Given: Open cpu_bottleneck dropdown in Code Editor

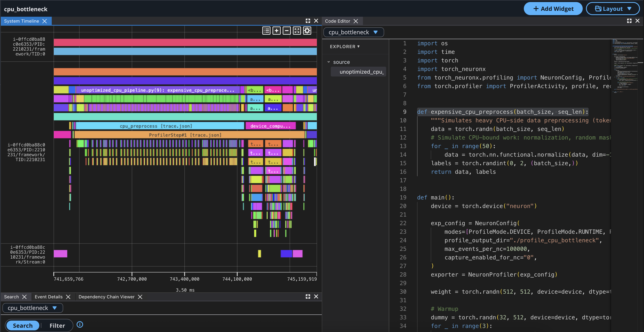Looking at the screenshot, I should pos(354,32).
